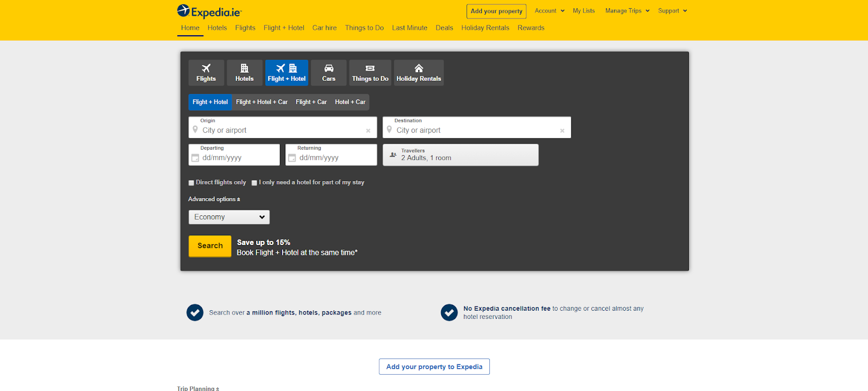Open the Deals navigation link
The width and height of the screenshot is (868, 391).
click(444, 28)
